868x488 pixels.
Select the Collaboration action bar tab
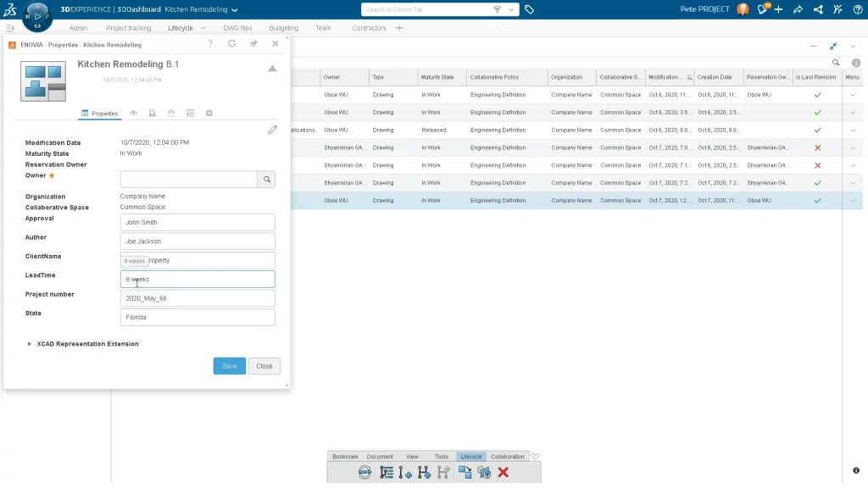pos(507,457)
